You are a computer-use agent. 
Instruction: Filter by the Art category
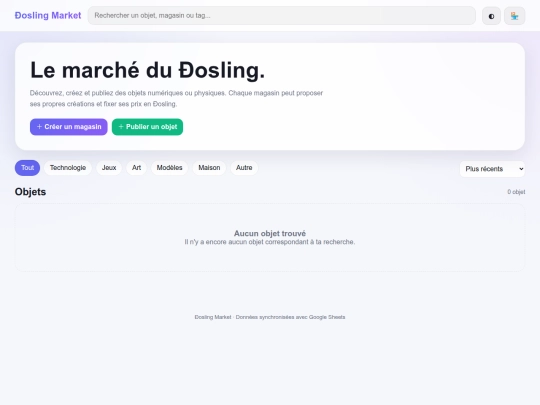[x=136, y=168]
